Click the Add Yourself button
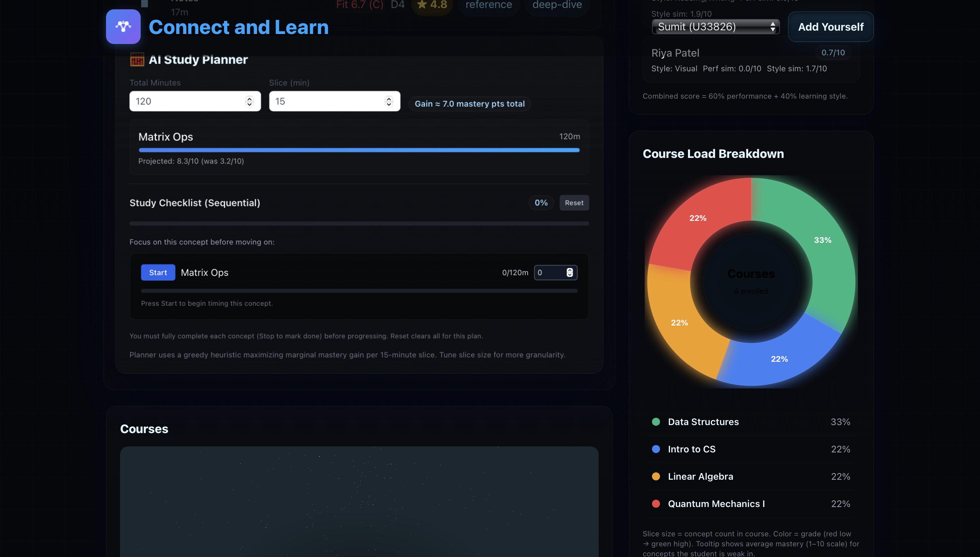Viewport: 980px width, 557px height. click(x=830, y=27)
